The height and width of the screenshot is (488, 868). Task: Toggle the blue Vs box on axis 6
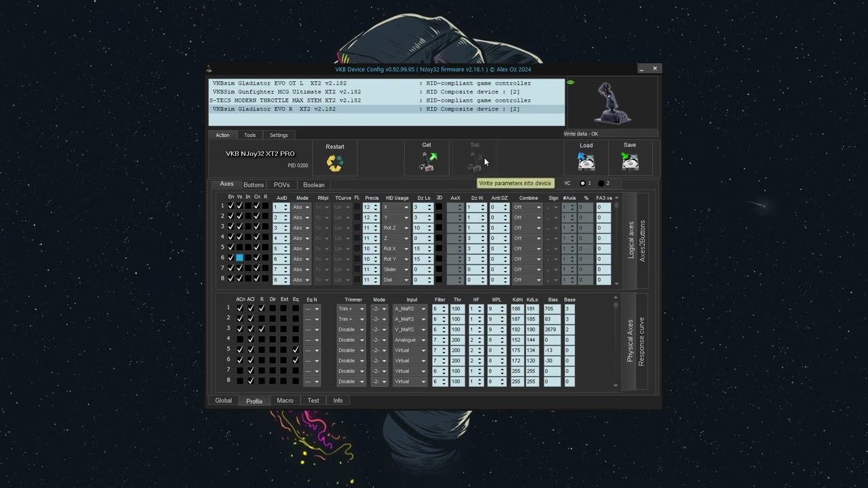(239, 258)
